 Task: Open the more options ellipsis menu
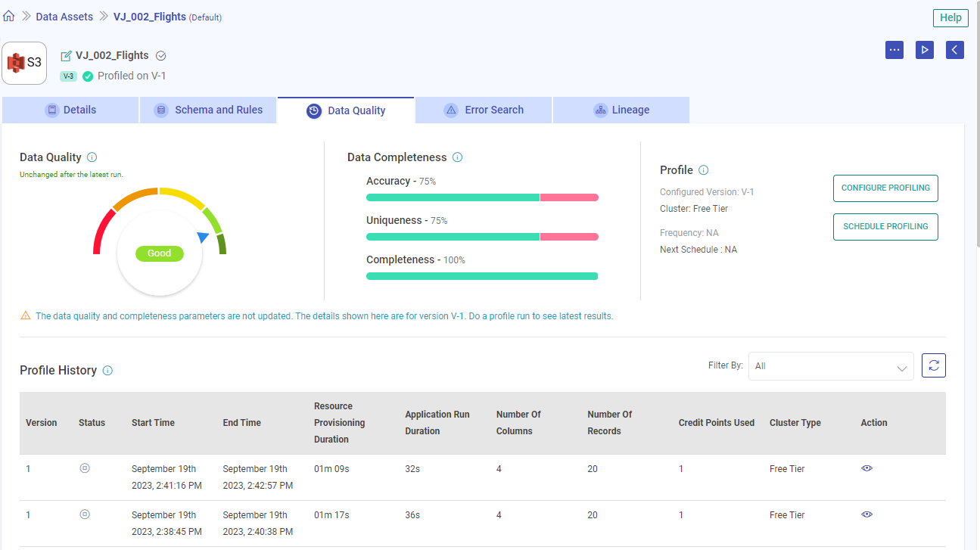[x=894, y=49]
